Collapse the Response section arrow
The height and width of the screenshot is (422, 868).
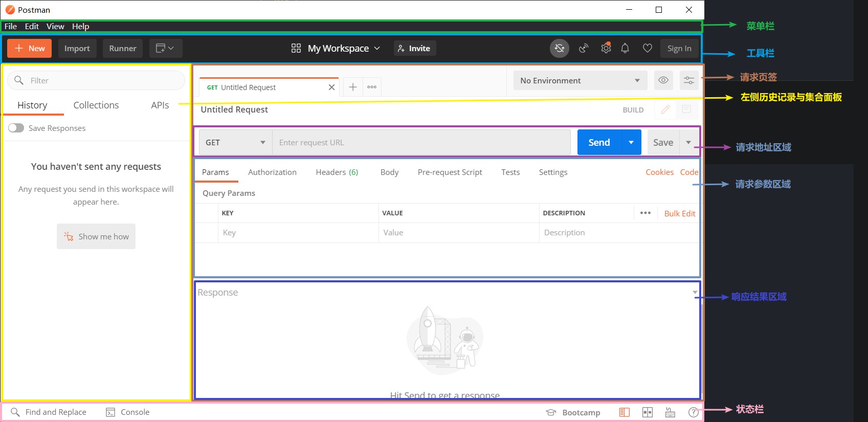(695, 293)
